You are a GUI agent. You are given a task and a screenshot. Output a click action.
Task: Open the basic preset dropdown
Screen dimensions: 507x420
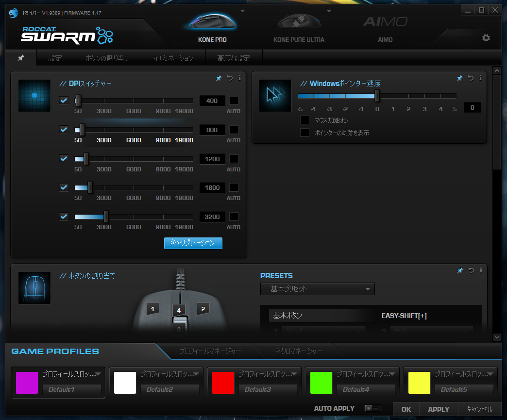(x=318, y=289)
